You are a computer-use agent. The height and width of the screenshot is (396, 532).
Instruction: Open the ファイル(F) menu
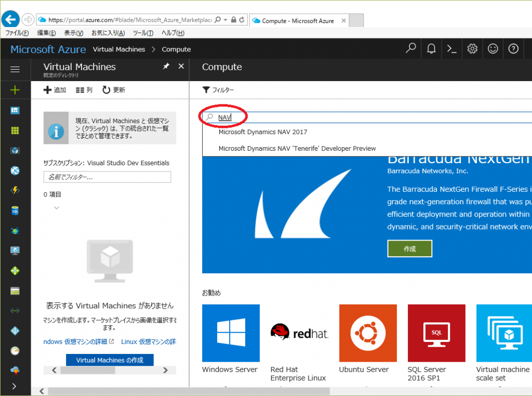(17, 33)
